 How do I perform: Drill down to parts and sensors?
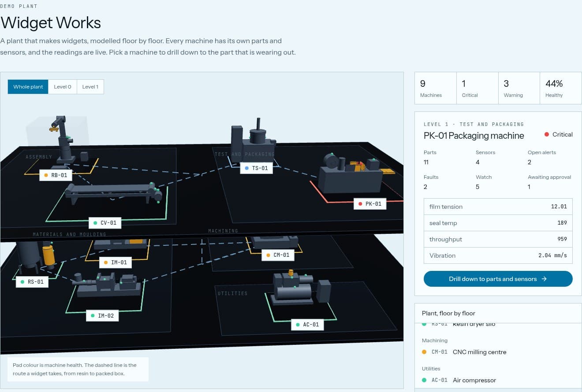tap(498, 279)
